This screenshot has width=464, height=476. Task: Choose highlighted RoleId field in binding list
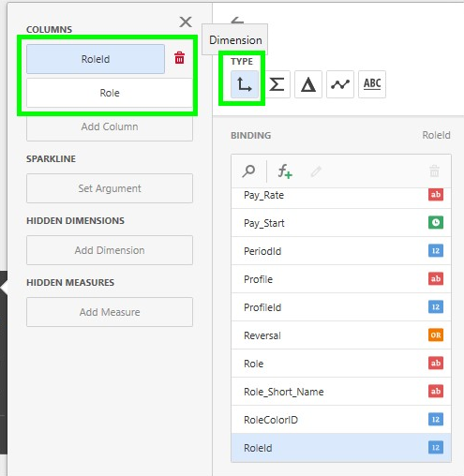point(341,448)
